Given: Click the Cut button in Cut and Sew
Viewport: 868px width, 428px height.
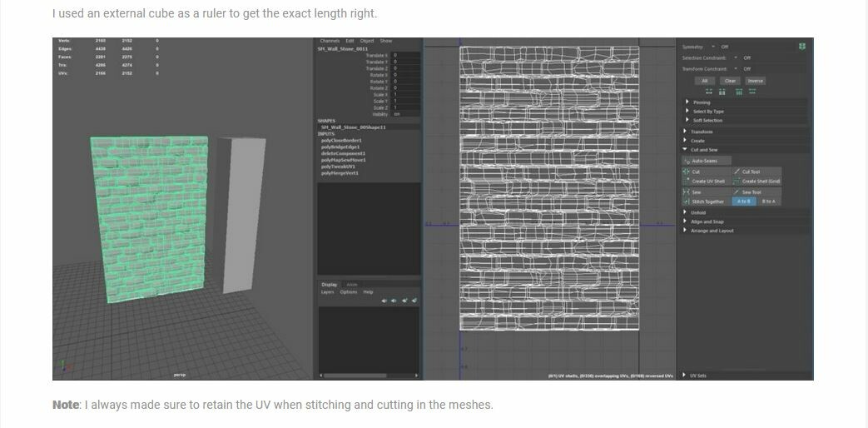Looking at the screenshot, I should click(x=707, y=172).
